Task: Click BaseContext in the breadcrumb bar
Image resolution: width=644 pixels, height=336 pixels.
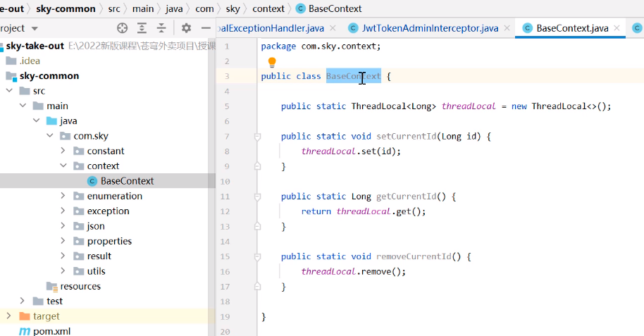Action: pos(335,8)
